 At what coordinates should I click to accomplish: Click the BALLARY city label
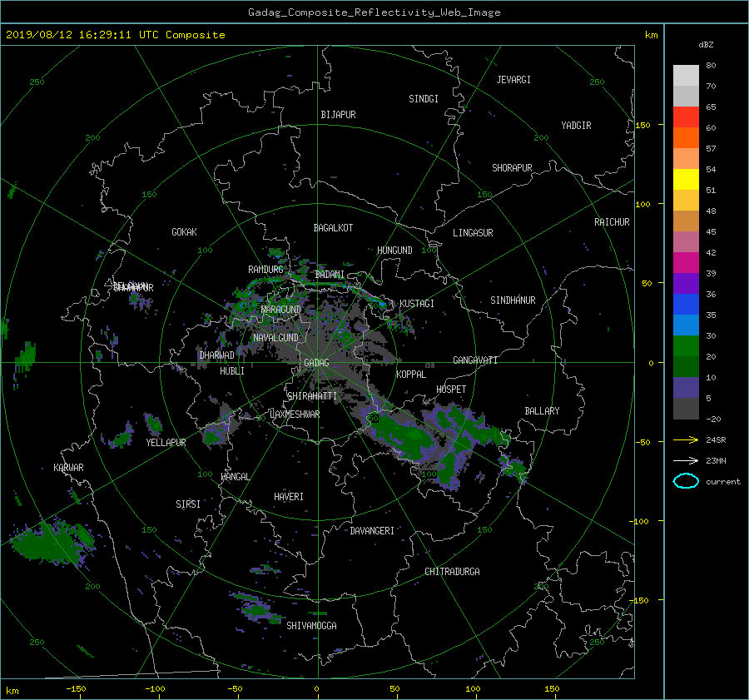click(542, 411)
